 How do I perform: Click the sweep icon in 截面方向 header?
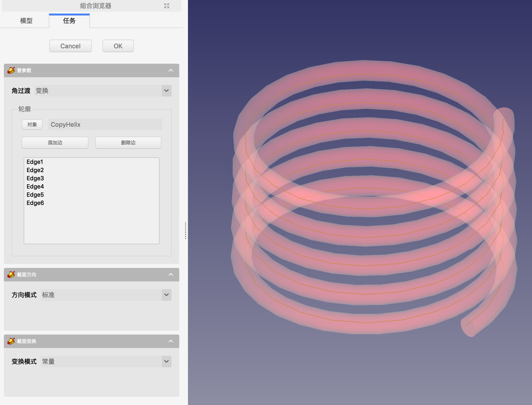11,274
